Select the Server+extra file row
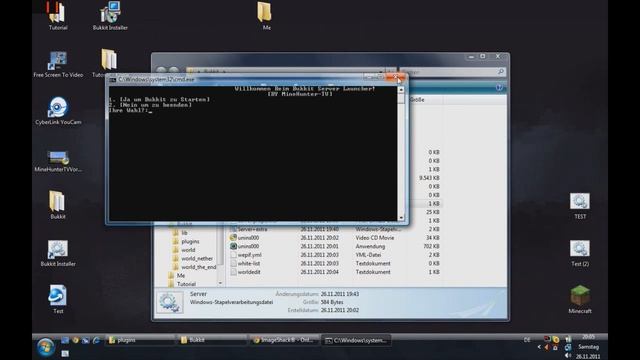640x360 pixels. pyautogui.click(x=335, y=229)
